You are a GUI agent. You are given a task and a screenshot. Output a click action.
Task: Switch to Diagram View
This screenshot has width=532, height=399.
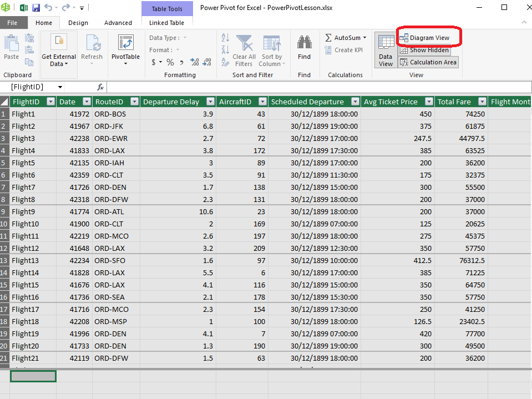(424, 38)
